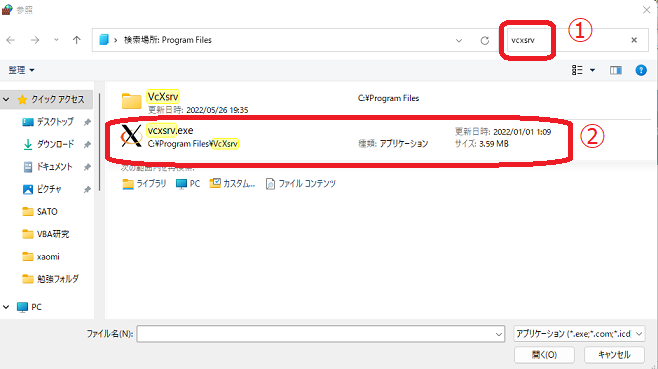Collapse the クイック アクセス tree node
The height and width of the screenshot is (369, 658).
6,99
